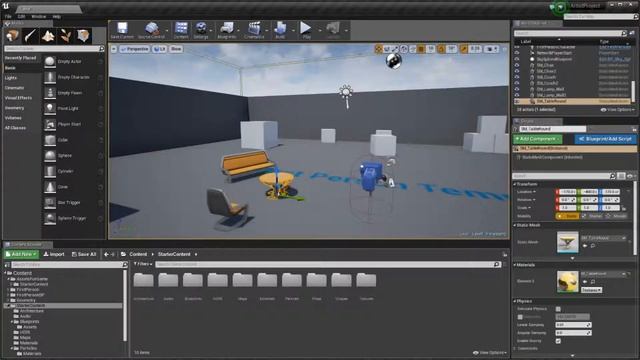Click Blueprint/Add Script button
Screen dimensions: 640x360
tap(605, 139)
